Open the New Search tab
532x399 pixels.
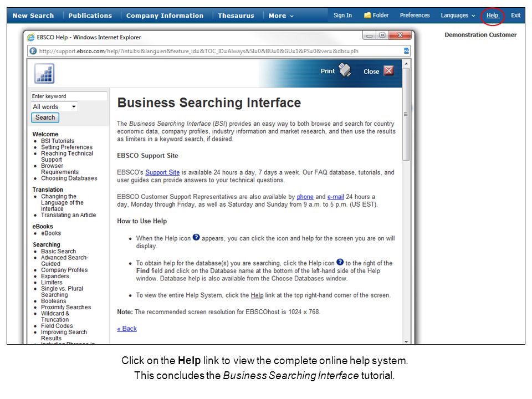(x=33, y=16)
